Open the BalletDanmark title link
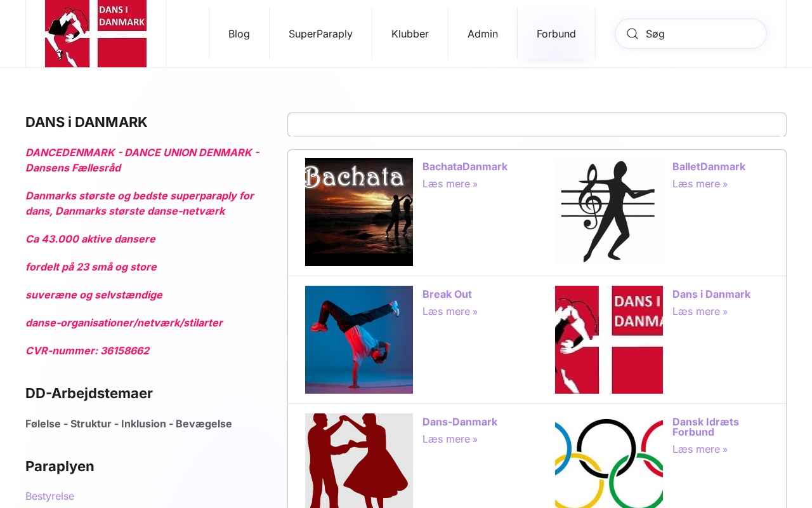 point(709,166)
